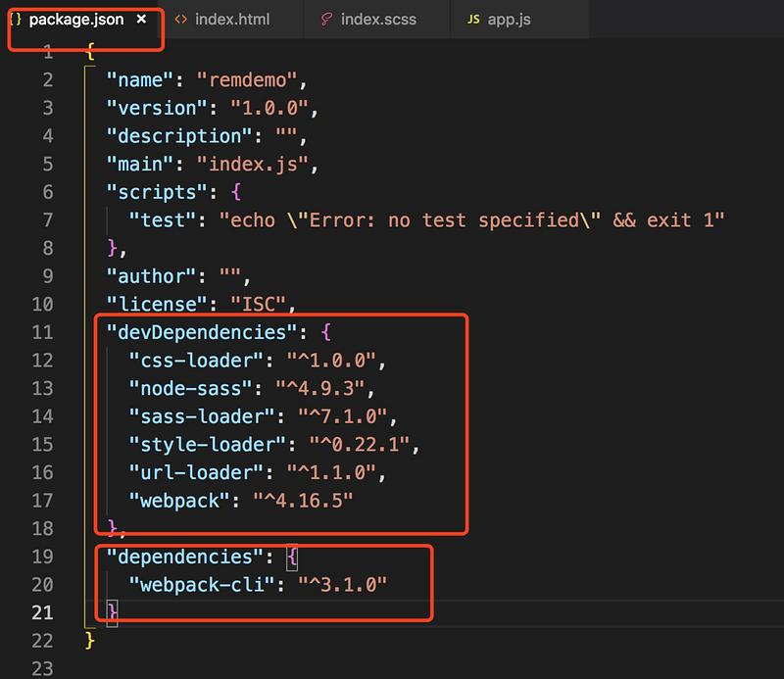Click the highlighted opening brace on line 19
This screenshot has width=784, height=679.
coord(292,557)
